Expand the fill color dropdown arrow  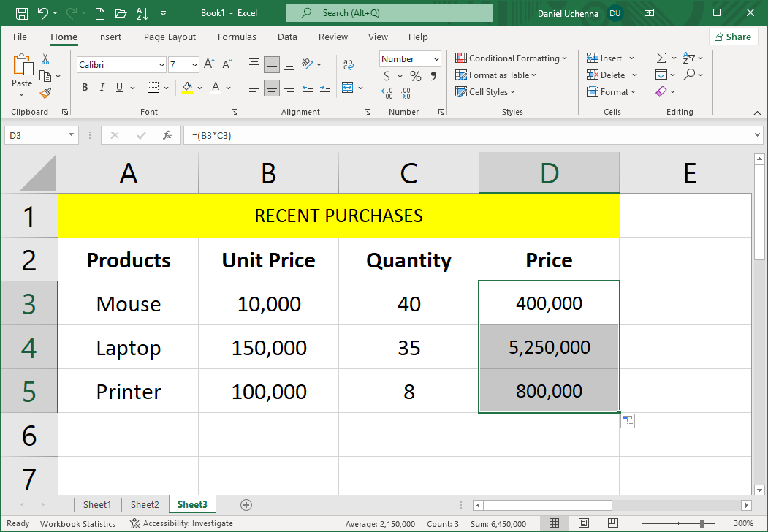pyautogui.click(x=199, y=87)
